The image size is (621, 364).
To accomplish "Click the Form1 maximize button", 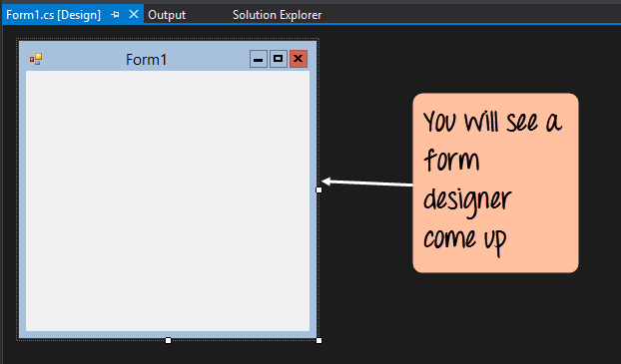I will coord(279,59).
